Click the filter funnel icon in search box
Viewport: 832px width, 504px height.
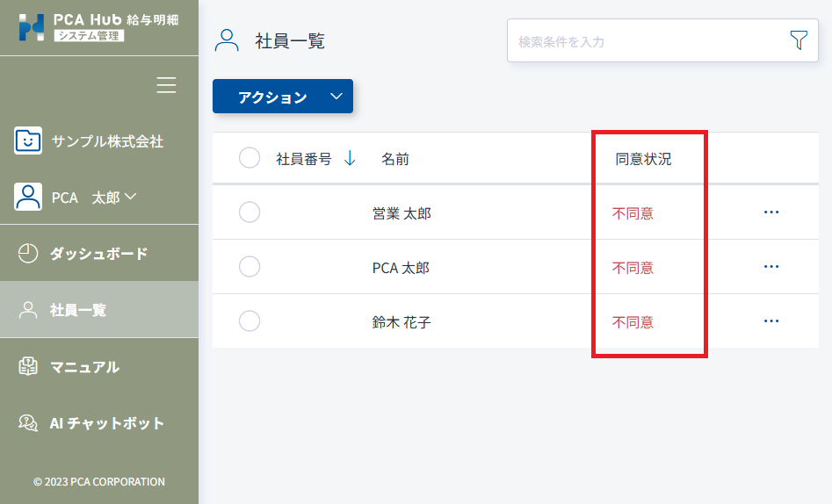[x=799, y=40]
